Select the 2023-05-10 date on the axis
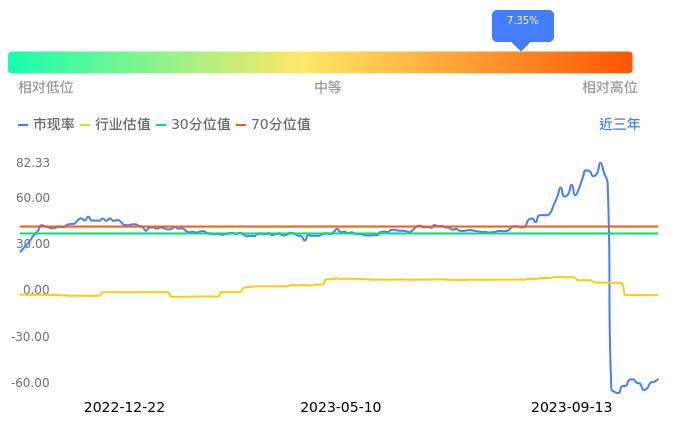Viewport: 686px width, 442px height. (340, 407)
